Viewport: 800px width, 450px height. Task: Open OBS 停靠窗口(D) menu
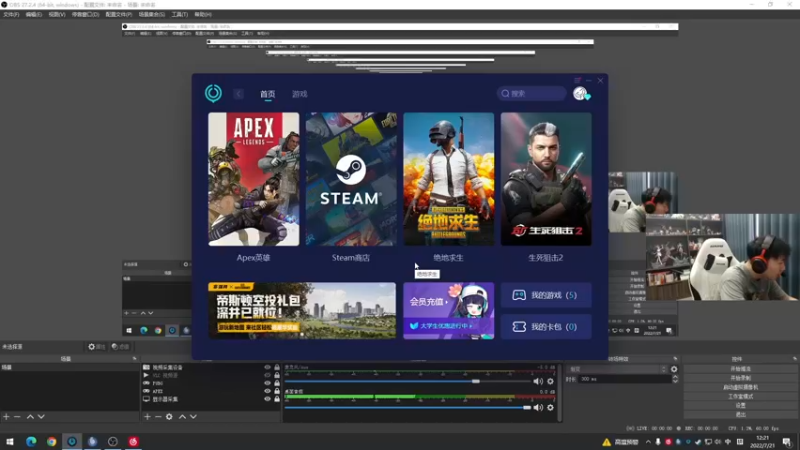[x=85, y=14]
